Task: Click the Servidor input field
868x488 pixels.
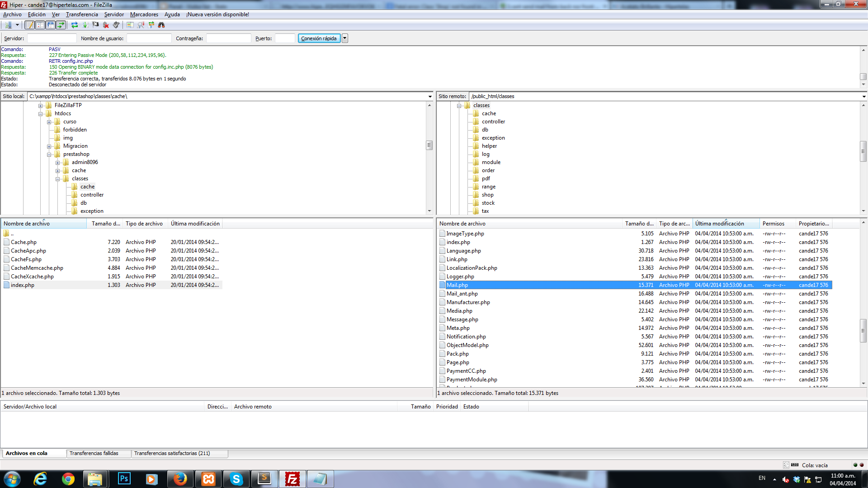Action: pyautogui.click(x=52, y=38)
